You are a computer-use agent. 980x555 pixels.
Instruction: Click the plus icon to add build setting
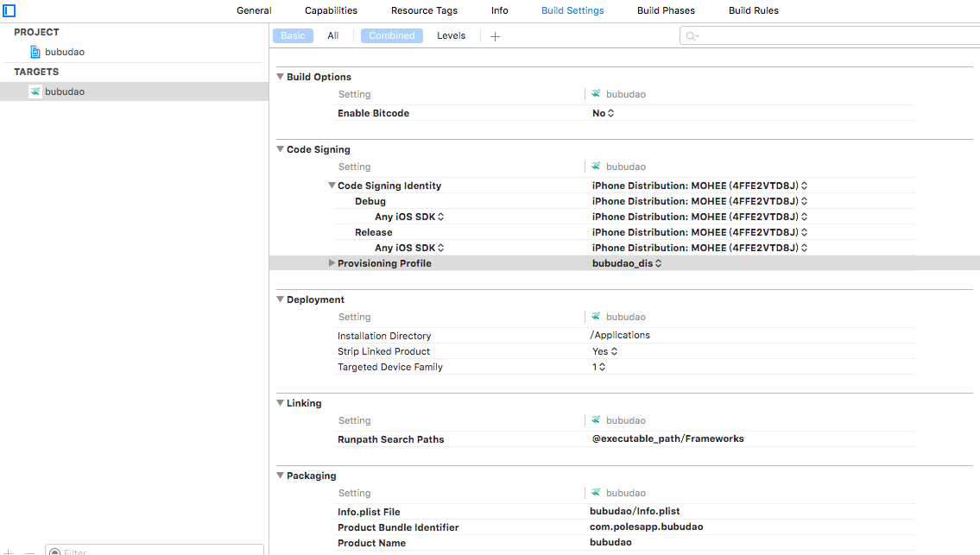[x=495, y=36]
